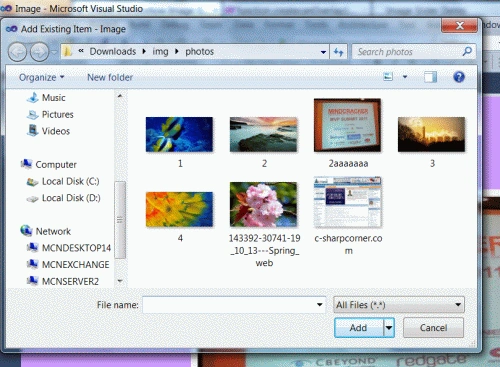Image resolution: width=500 pixels, height=367 pixels.
Task: Select the 2aaaaaaa photo thumbnail
Action: [347, 125]
